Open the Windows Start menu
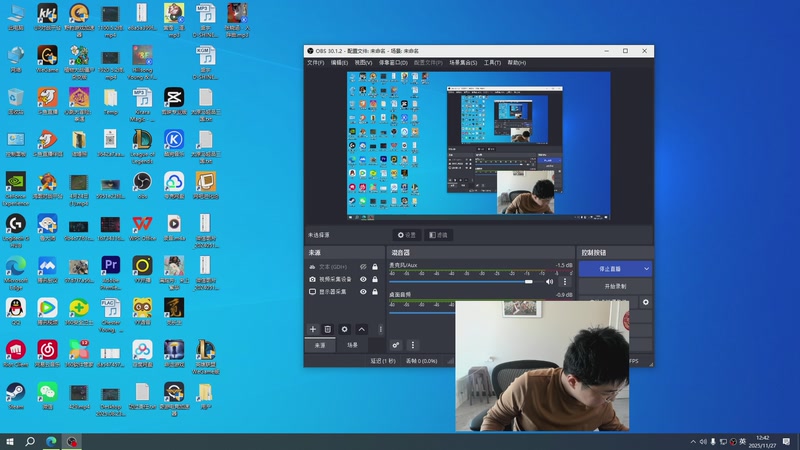Screen dimensions: 800x450 click(10, 441)
